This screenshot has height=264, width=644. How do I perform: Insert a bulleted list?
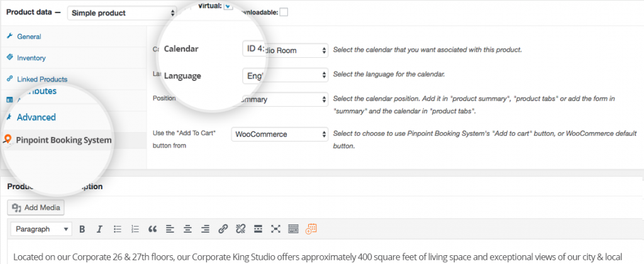118,229
